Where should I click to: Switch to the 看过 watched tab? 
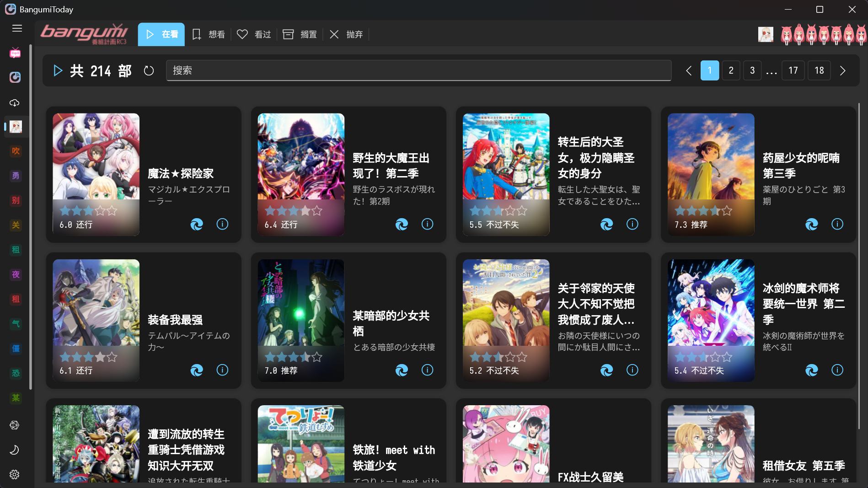254,34
